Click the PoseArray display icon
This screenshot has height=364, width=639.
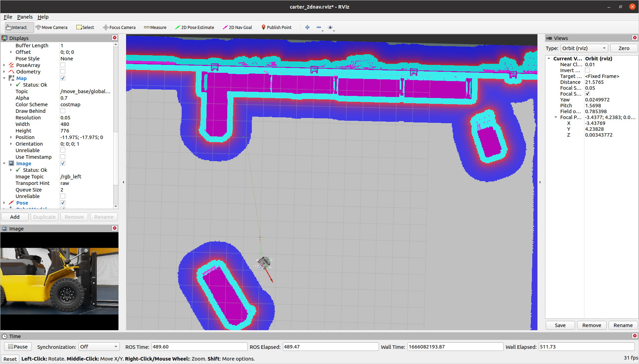[x=11, y=65]
